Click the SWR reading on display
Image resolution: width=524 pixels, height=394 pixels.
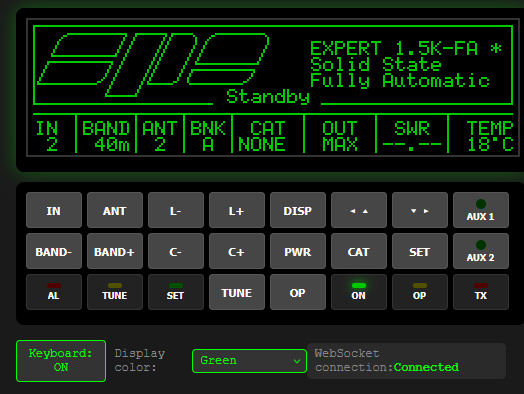(x=412, y=136)
